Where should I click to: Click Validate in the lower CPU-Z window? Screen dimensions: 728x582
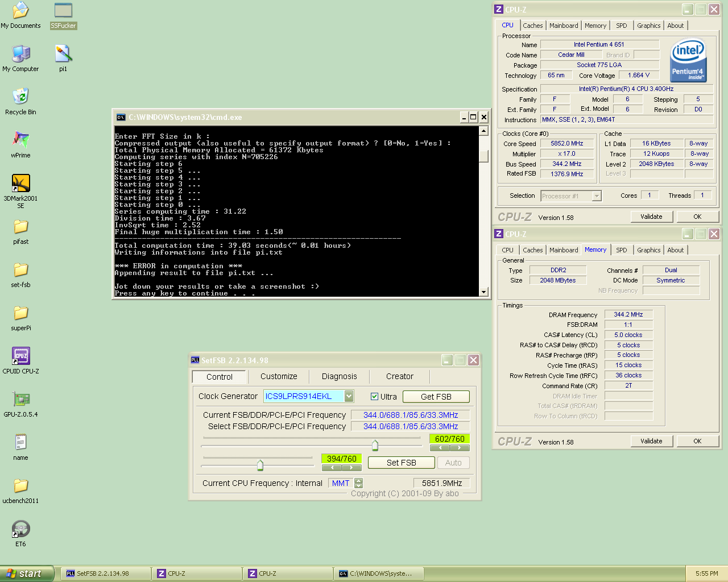coord(651,441)
